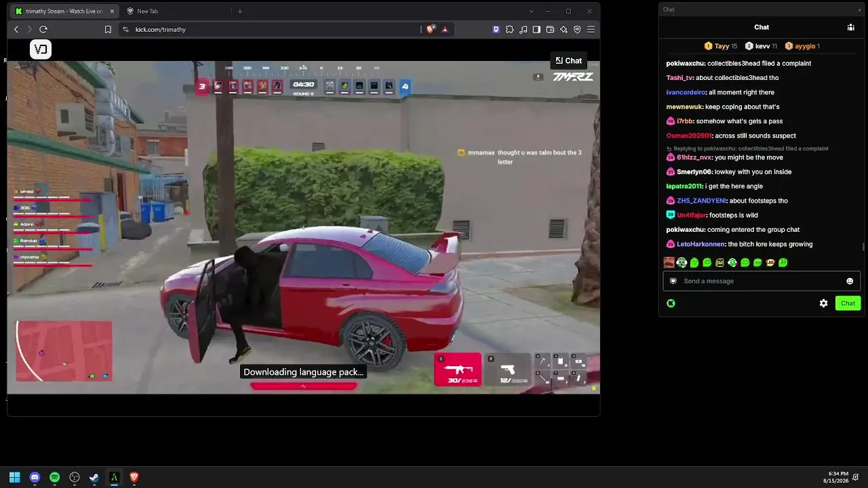Click Un4lfajor's username in chat
The image size is (868, 488).
(692, 216)
